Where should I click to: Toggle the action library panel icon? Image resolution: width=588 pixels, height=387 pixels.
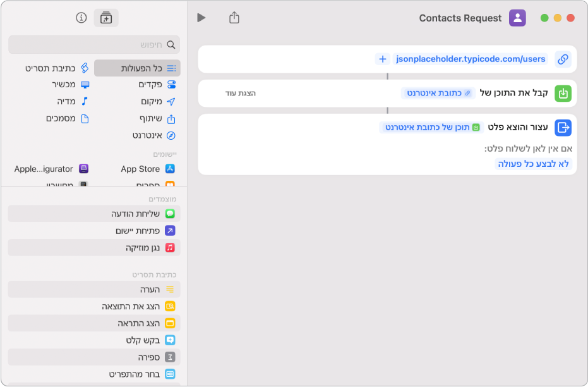coord(106,18)
